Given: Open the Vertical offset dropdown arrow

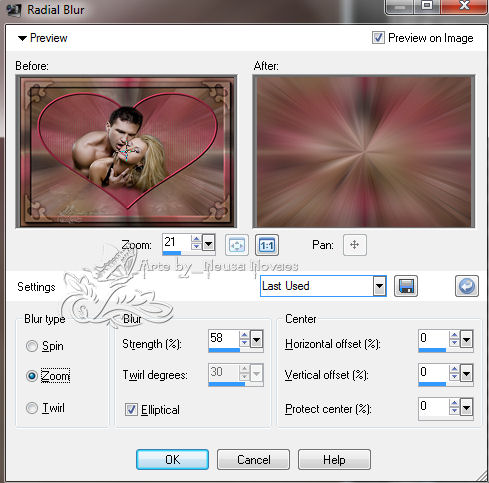Looking at the screenshot, I should tap(466, 374).
